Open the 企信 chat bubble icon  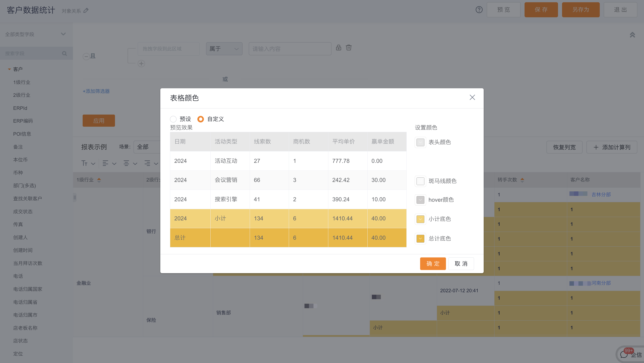coord(624,354)
